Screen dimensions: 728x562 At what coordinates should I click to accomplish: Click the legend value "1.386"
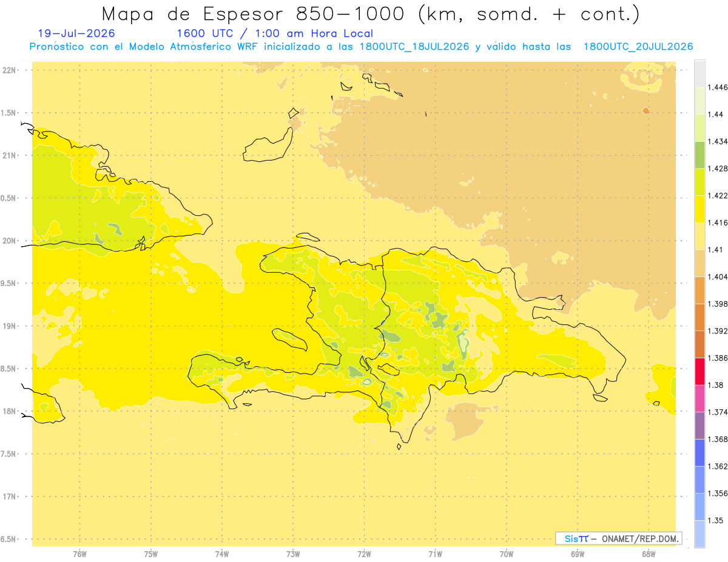pyautogui.click(x=718, y=358)
